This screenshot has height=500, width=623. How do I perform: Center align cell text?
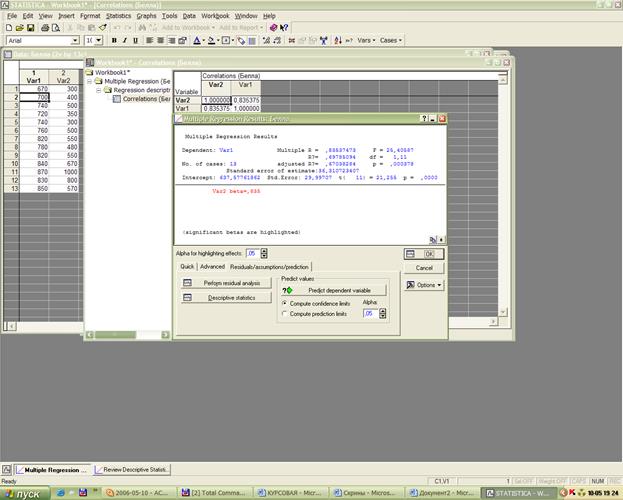tap(160, 40)
